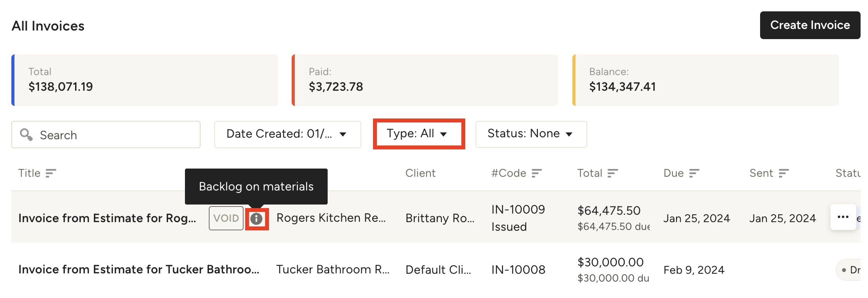The image size is (868, 298).
Task: Sort by the Total column icon
Action: coord(613,172)
